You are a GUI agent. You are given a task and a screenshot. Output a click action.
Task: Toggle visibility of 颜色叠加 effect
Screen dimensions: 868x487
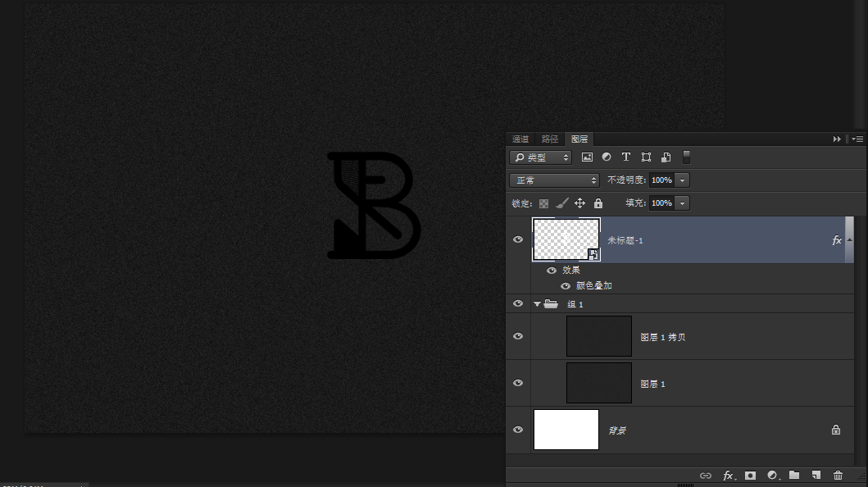click(x=566, y=286)
